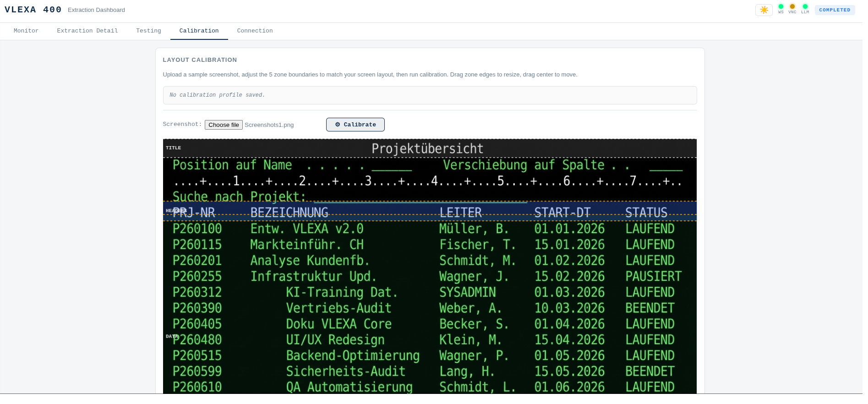Select the Calibration tab
This screenshot has height=404, width=868.
199,31
